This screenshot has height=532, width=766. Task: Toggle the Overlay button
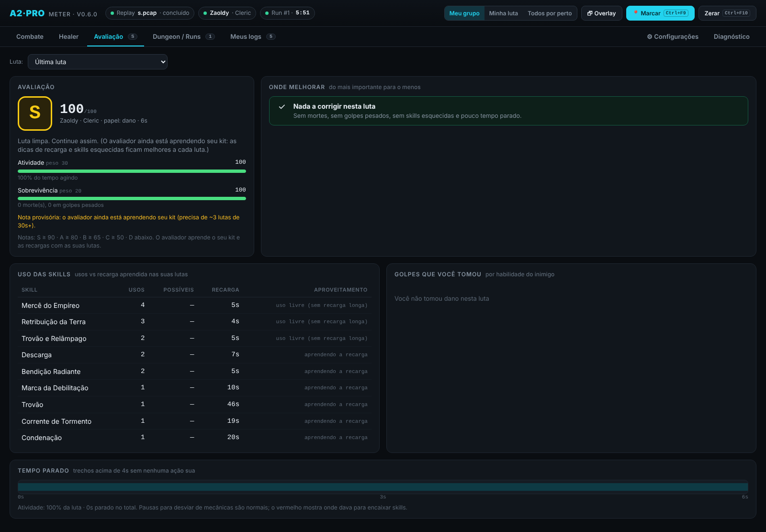(602, 13)
